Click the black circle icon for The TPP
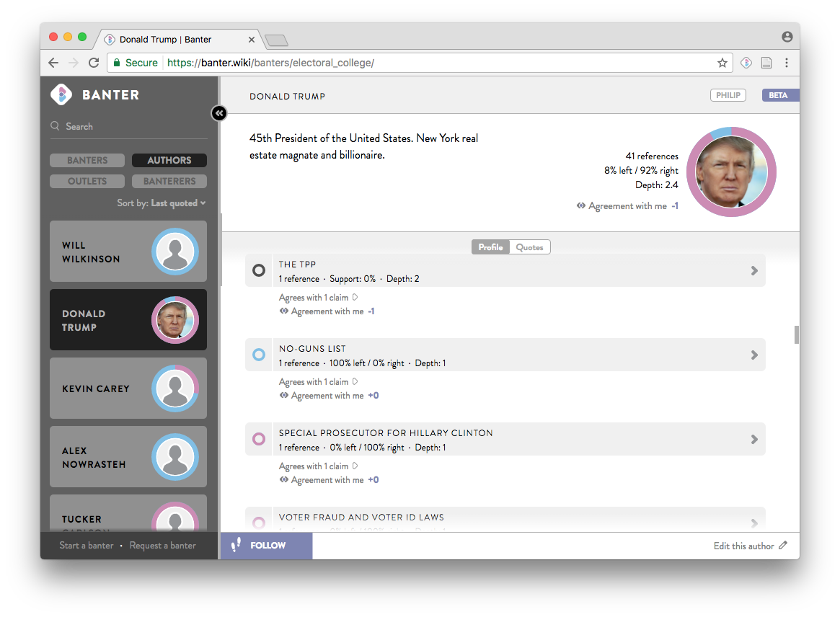The height and width of the screenshot is (617, 840). click(x=259, y=270)
